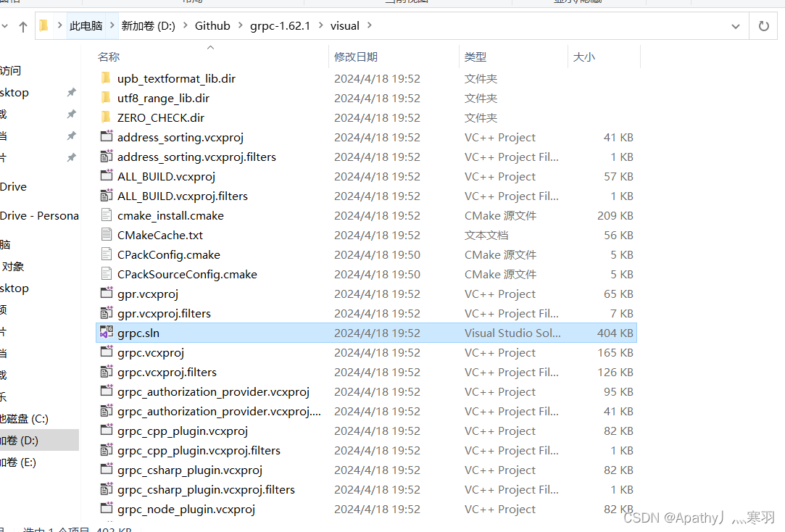Navigate to Github in the breadcrumb path
The image size is (785, 532).
coord(212,25)
